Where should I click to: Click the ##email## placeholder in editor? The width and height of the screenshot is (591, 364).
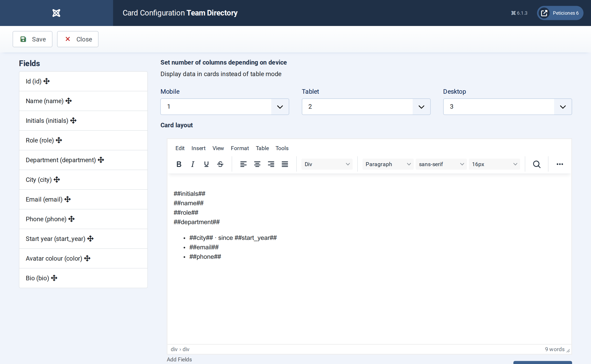(x=204, y=247)
